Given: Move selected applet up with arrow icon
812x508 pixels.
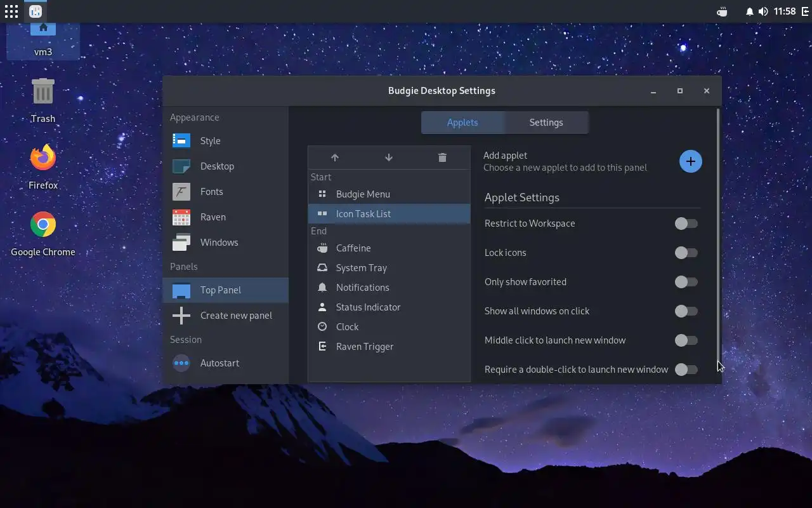Looking at the screenshot, I should (335, 157).
